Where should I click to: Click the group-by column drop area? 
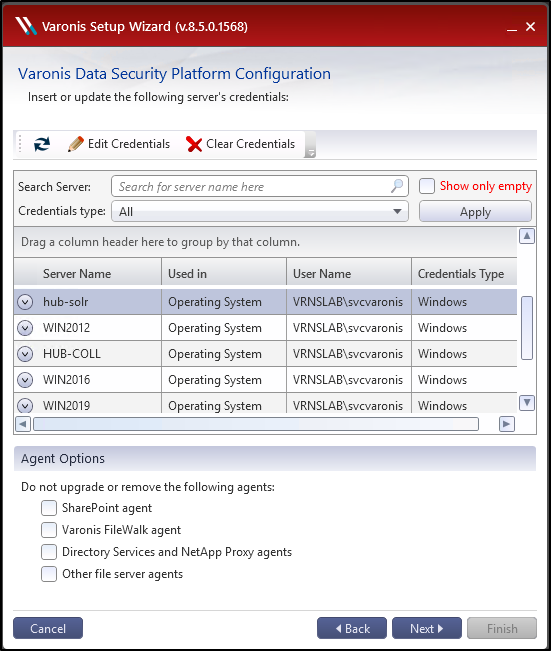click(266, 242)
